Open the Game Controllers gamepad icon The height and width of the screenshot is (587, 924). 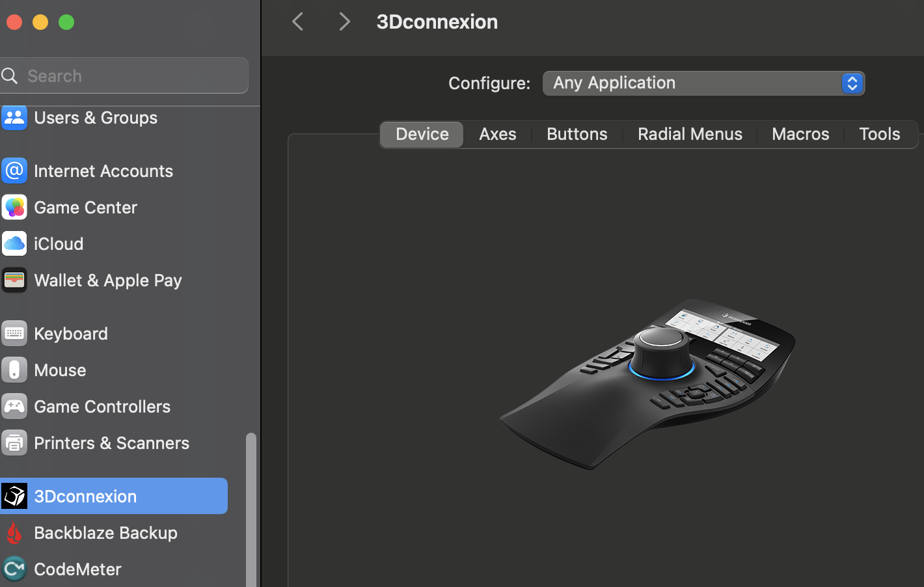tap(14, 407)
